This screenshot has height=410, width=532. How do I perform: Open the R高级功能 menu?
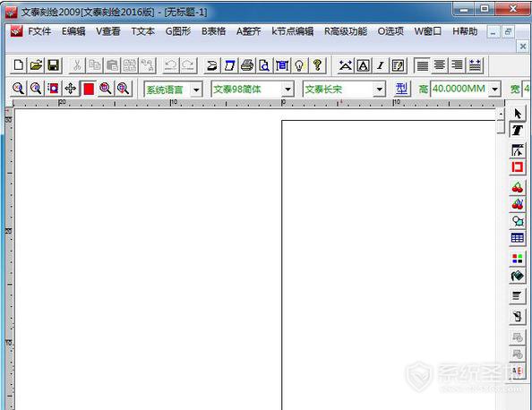tap(346, 31)
